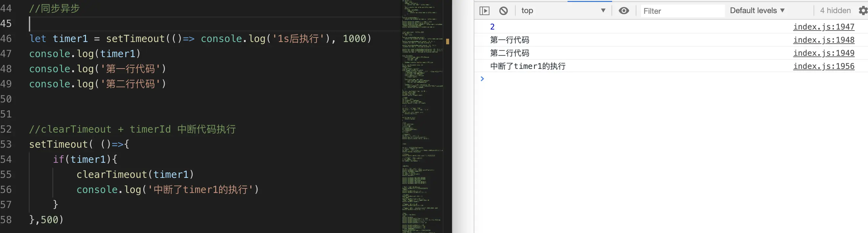Open the top context dropdown
This screenshot has height=233, width=868.
[563, 11]
